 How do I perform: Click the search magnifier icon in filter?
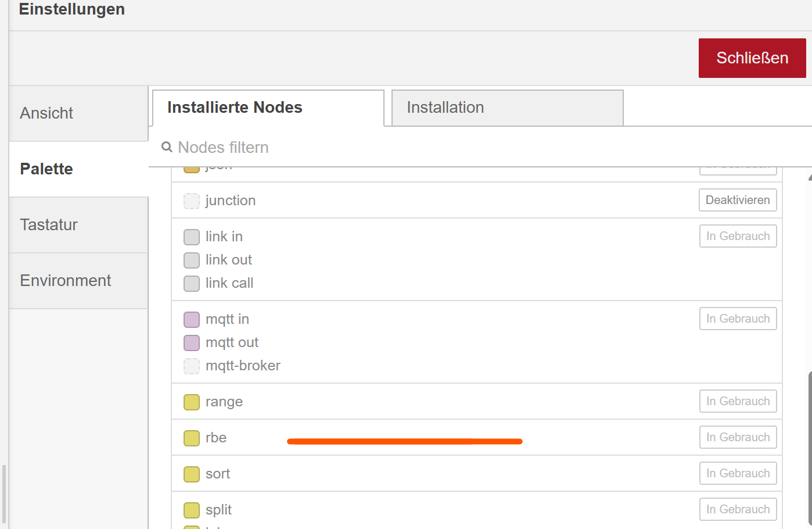[167, 147]
